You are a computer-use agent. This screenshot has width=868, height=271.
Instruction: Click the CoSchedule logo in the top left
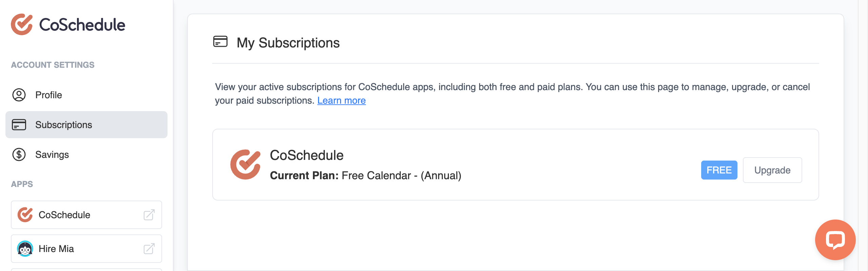point(68,24)
